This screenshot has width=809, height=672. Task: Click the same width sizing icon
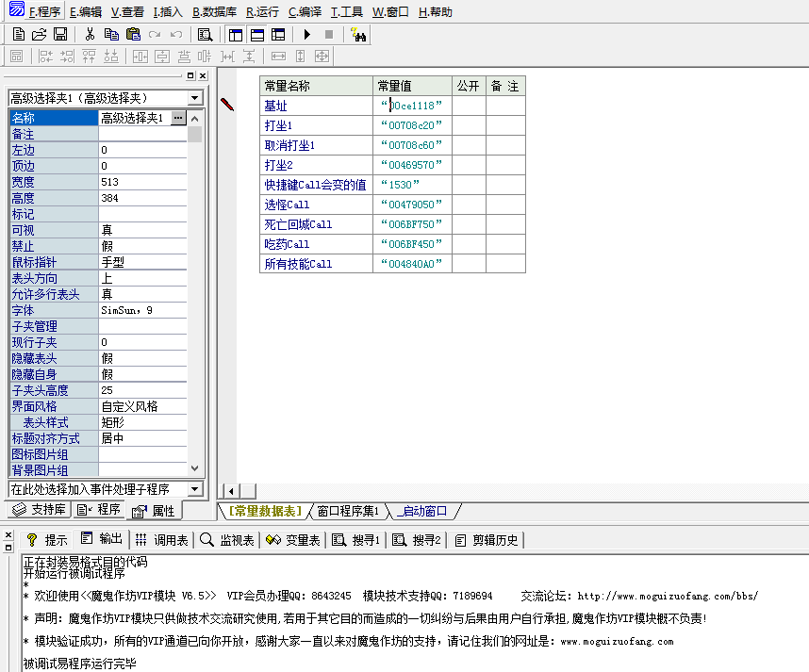278,57
